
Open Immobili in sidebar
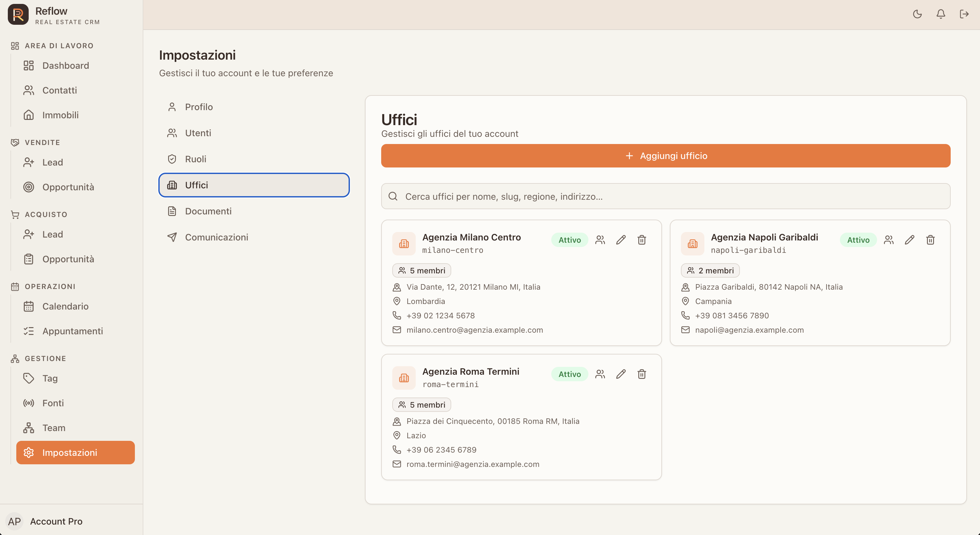(x=75, y=115)
